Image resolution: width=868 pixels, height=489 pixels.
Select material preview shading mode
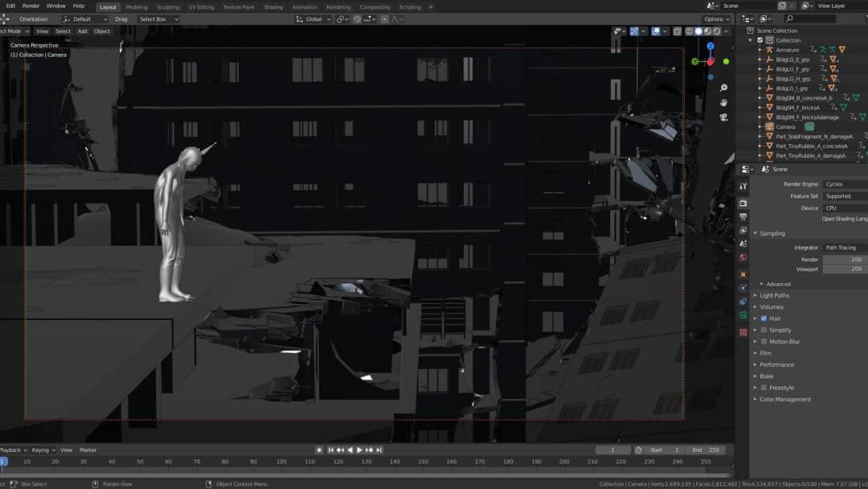click(707, 31)
